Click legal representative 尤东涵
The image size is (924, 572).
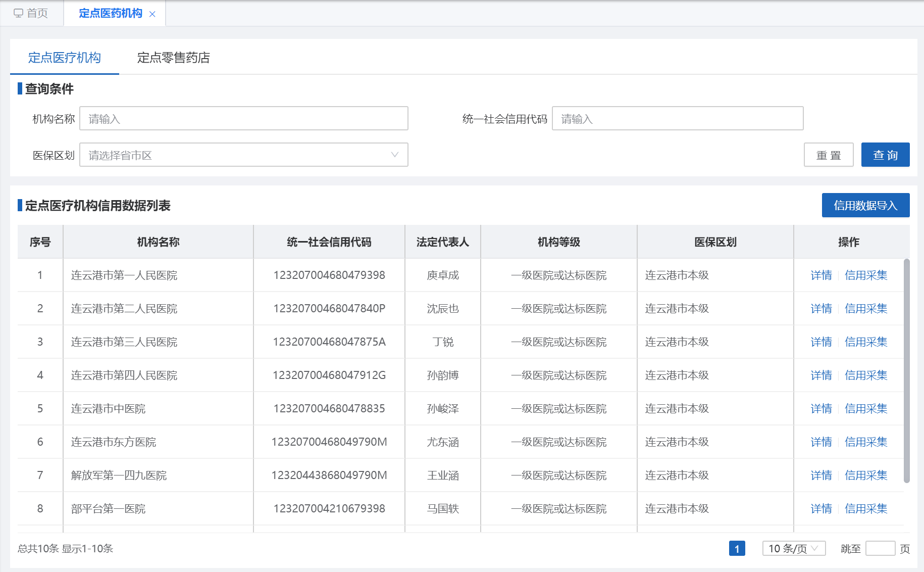[x=443, y=442]
